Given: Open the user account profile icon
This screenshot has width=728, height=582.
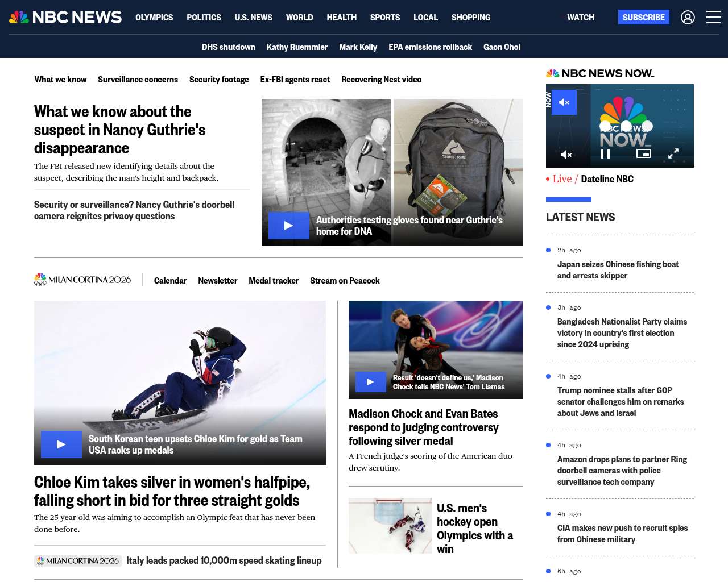Looking at the screenshot, I should [688, 18].
